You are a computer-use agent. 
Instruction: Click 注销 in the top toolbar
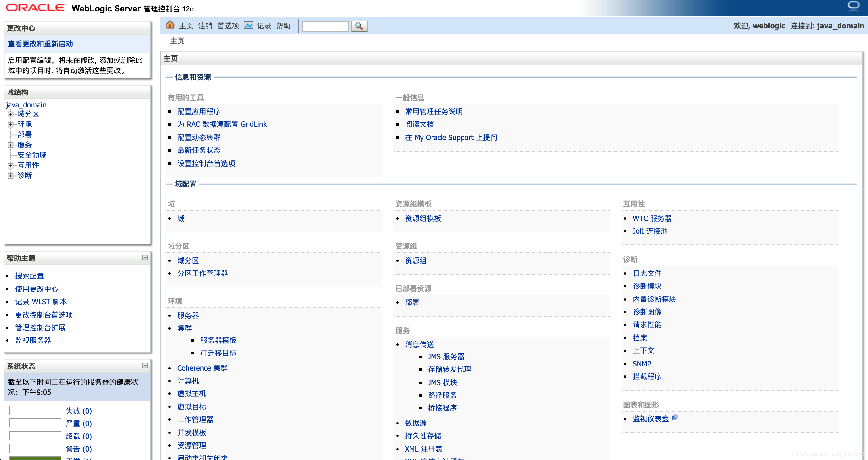coord(205,26)
